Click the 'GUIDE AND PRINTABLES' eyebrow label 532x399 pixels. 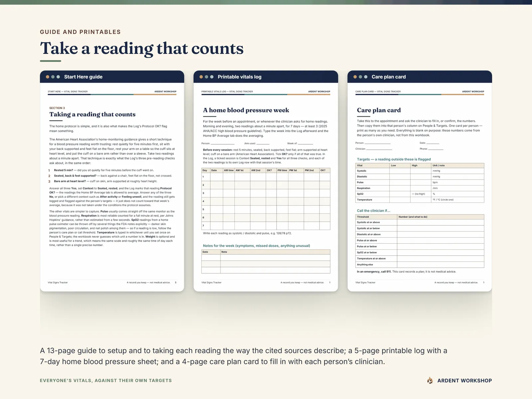tap(80, 32)
